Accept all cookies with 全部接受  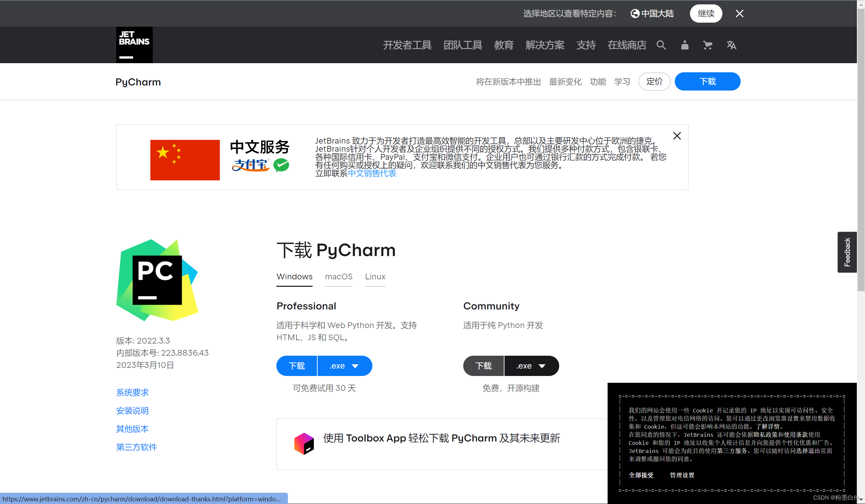pyautogui.click(x=641, y=475)
